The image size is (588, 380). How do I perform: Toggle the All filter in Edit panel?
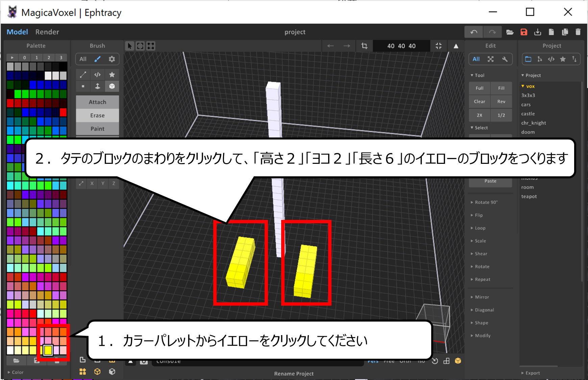click(476, 59)
